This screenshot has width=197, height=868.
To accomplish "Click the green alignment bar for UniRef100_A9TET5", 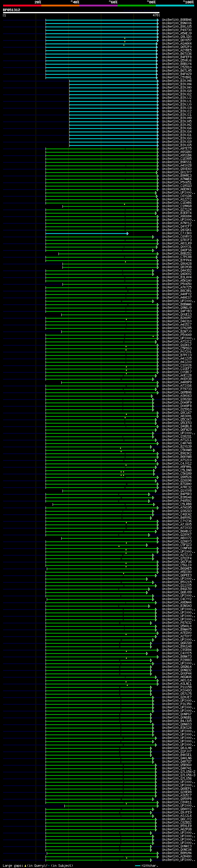I will tap(102, 149).
